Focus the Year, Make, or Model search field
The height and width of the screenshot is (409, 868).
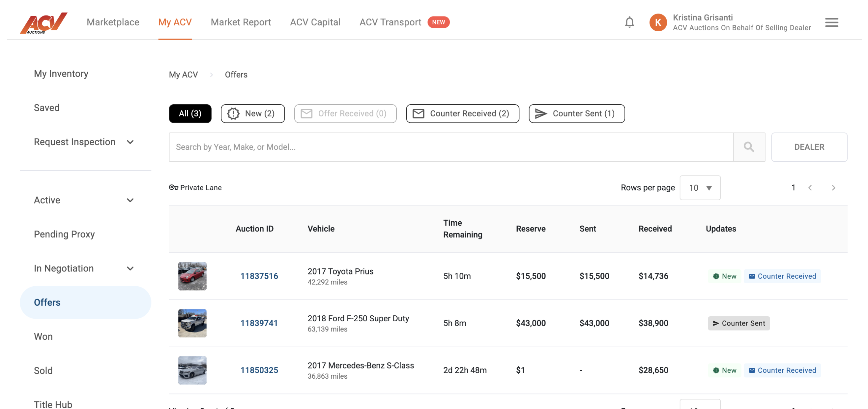451,147
